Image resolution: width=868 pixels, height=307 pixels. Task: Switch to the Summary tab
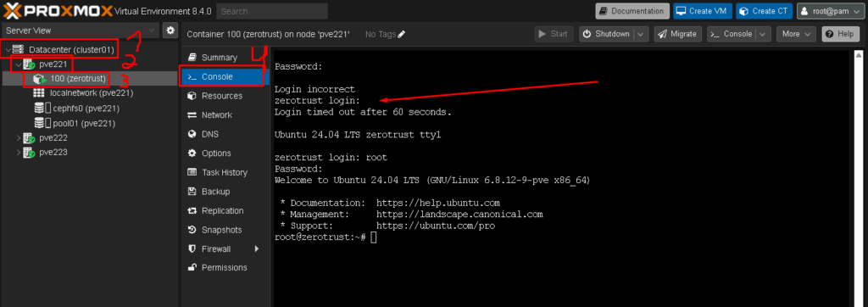[221, 57]
